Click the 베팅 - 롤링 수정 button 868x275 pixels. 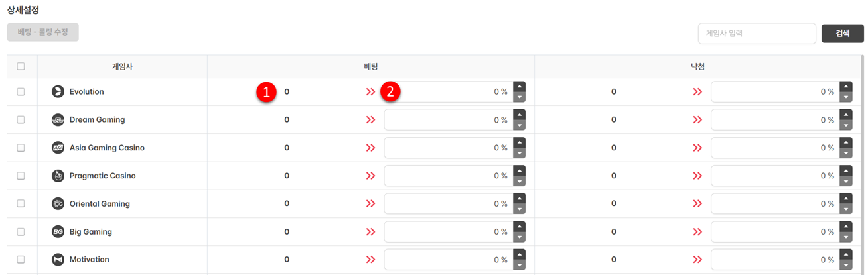click(x=43, y=32)
